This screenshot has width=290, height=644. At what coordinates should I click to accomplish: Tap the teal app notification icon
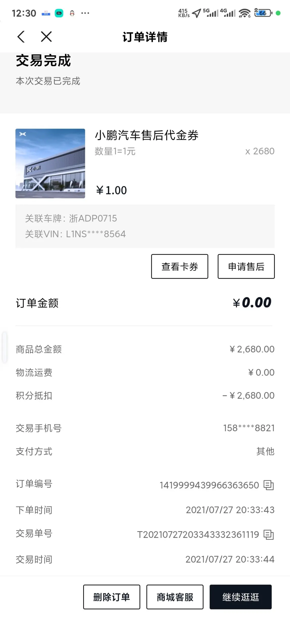[59, 13]
